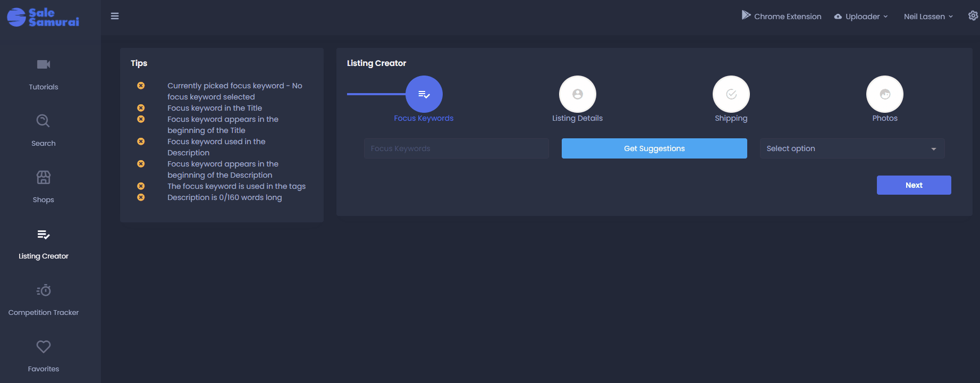Focus the Focus Keywords input field
The height and width of the screenshot is (383, 980).
click(x=457, y=148)
